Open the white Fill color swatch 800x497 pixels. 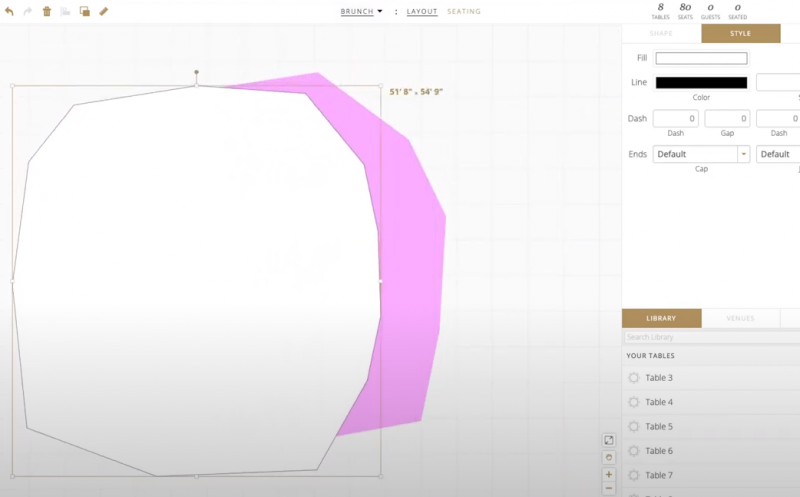701,58
